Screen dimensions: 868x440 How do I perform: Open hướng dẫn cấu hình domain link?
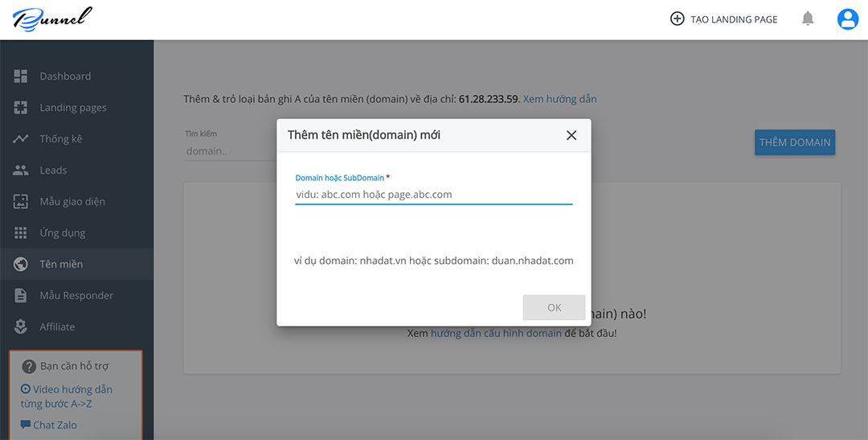(x=496, y=333)
